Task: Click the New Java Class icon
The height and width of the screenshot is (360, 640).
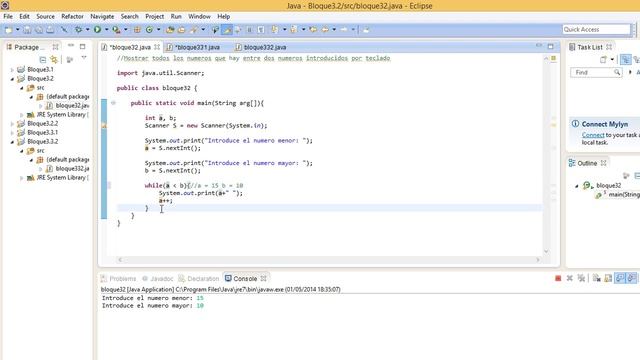Action: [149, 30]
